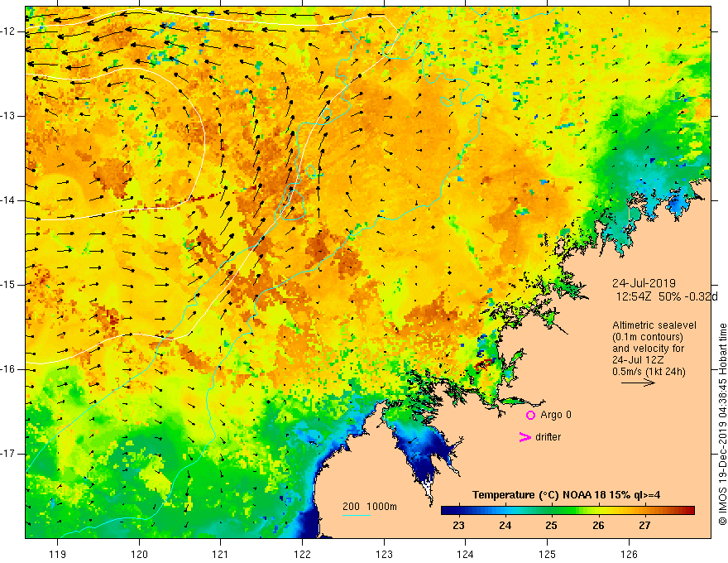Click the latitude label -16
This screenshot has width=728, height=563.
(8, 370)
